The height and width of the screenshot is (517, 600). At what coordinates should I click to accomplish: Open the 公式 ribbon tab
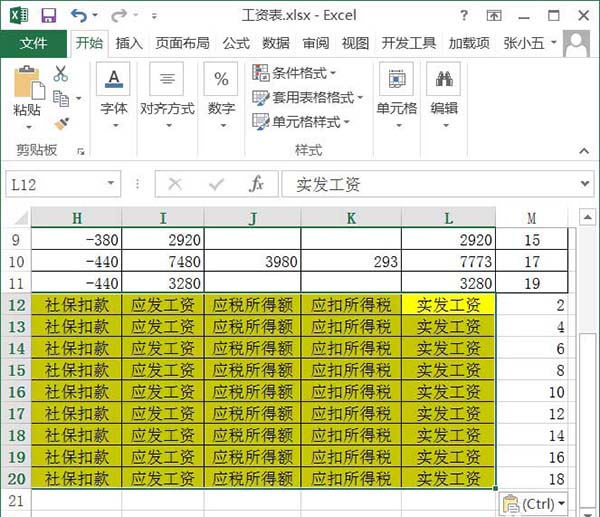point(236,43)
